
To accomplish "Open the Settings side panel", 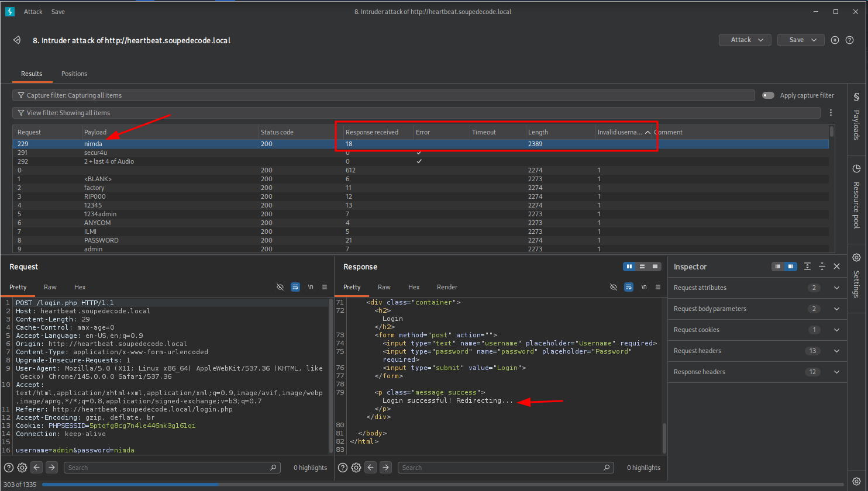I will point(856,275).
